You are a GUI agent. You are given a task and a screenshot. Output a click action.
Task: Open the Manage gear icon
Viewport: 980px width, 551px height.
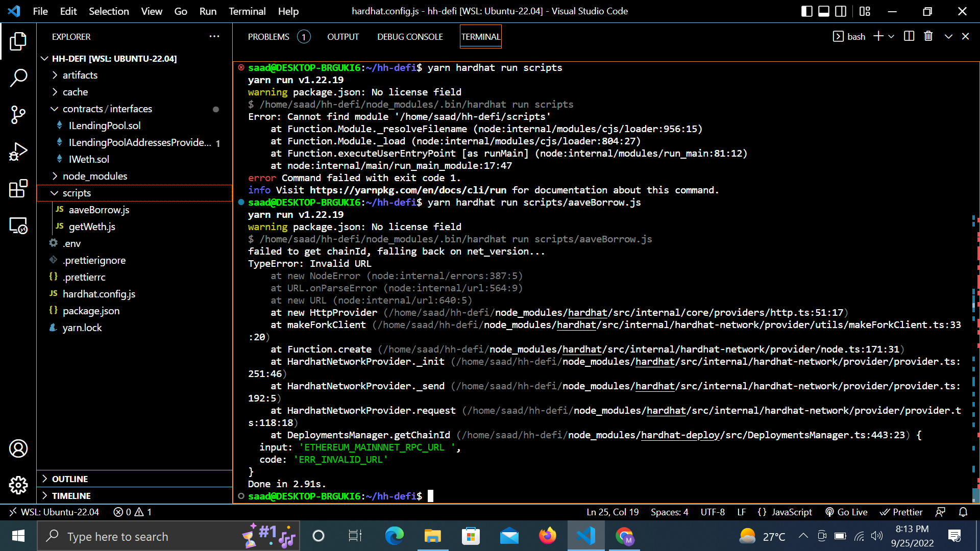click(18, 485)
